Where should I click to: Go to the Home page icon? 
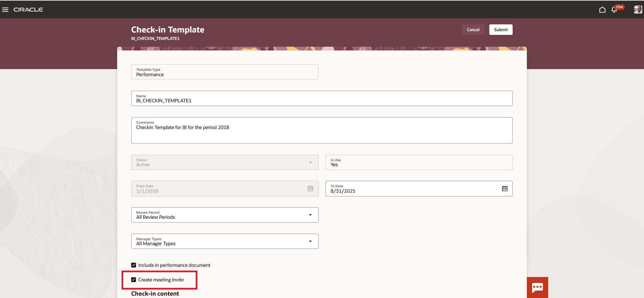pyautogui.click(x=602, y=9)
